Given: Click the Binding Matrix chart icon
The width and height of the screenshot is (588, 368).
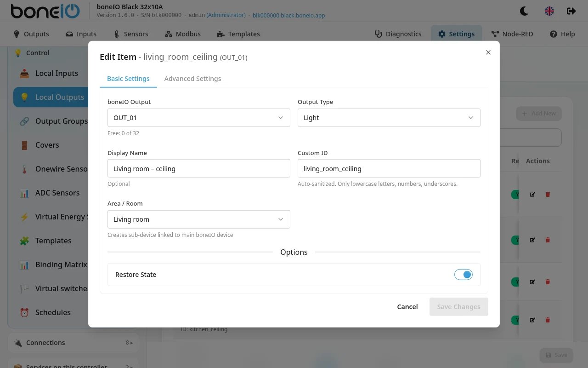Looking at the screenshot, I should coord(24,264).
